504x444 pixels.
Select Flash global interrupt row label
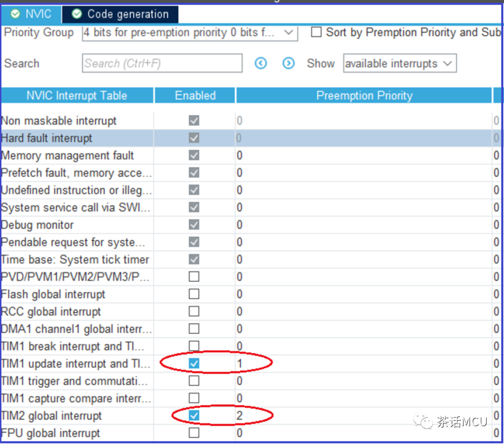point(53,295)
